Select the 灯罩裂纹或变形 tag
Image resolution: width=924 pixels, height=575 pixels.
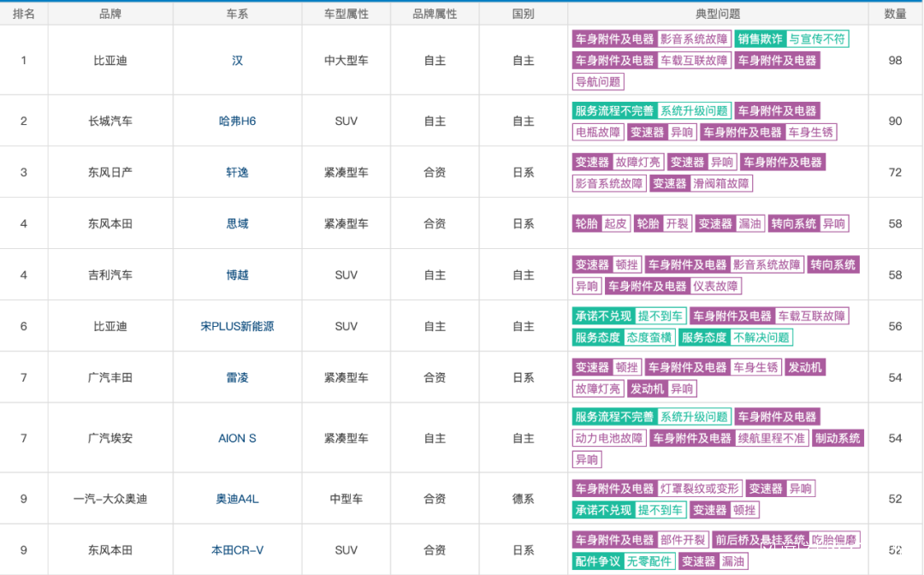click(700, 489)
